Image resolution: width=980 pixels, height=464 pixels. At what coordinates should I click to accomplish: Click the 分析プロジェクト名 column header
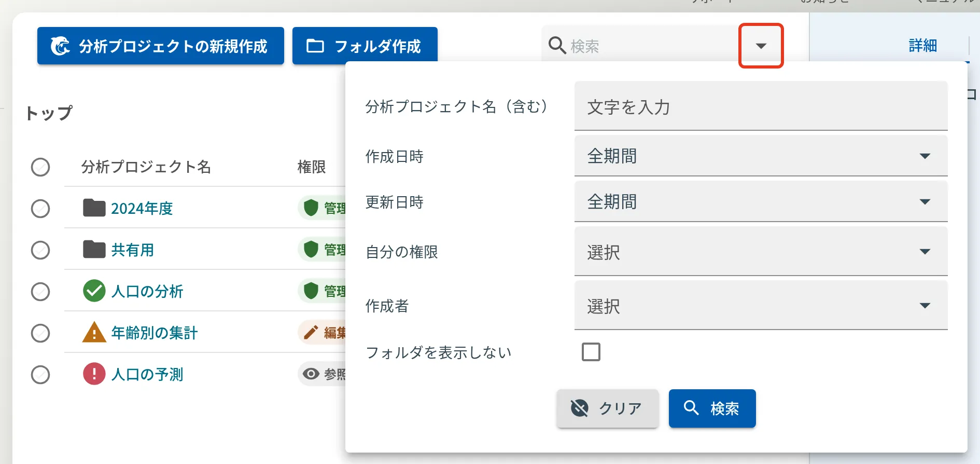pos(146,167)
